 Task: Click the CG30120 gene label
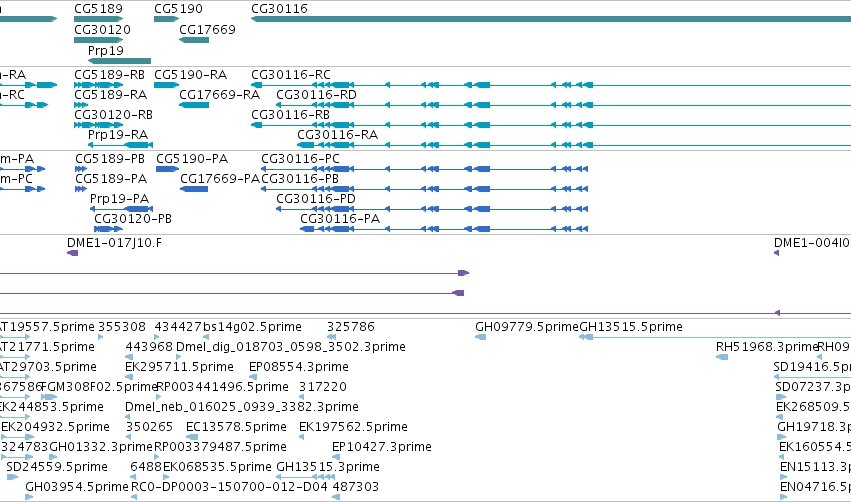(x=103, y=29)
